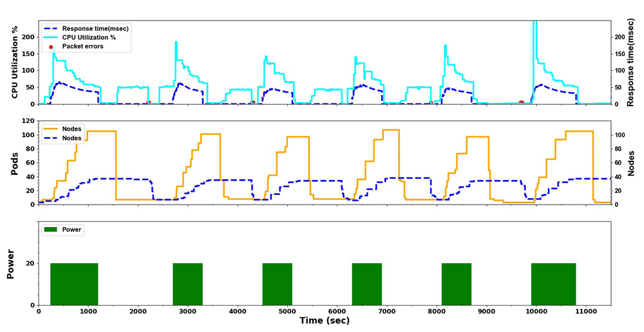The width and height of the screenshot is (644, 332).
Task: Click the "Pods" y-axis label
Action: coord(14,163)
